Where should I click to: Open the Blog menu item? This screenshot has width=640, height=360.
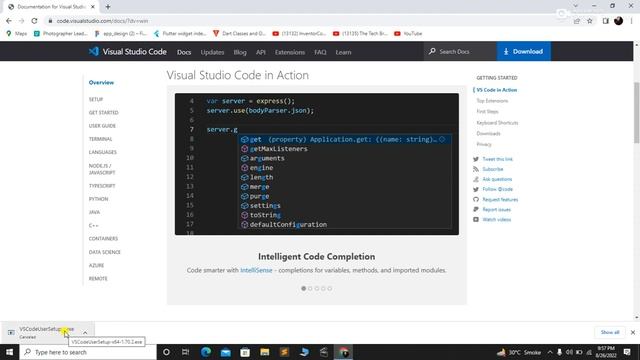240,52
